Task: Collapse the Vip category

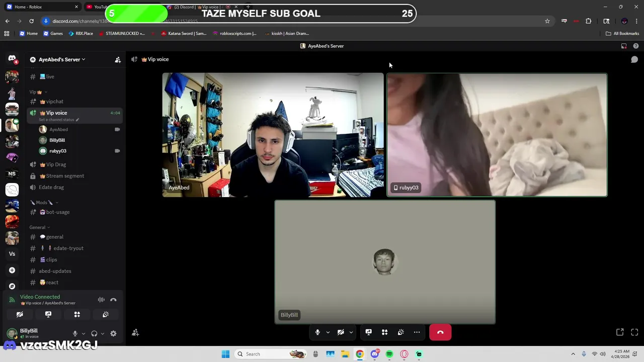Action: coord(38,92)
